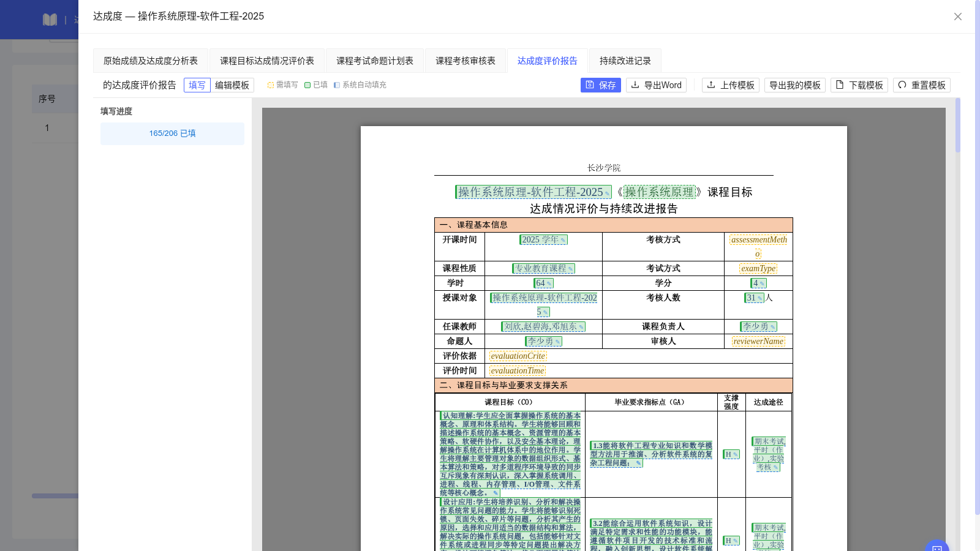980x551 pixels.
Task: Click the 一、课程基本信息 section header
Action: (x=614, y=225)
